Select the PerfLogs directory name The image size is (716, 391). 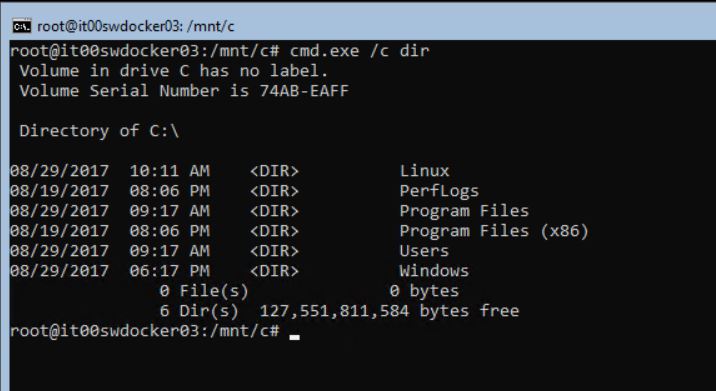439,191
